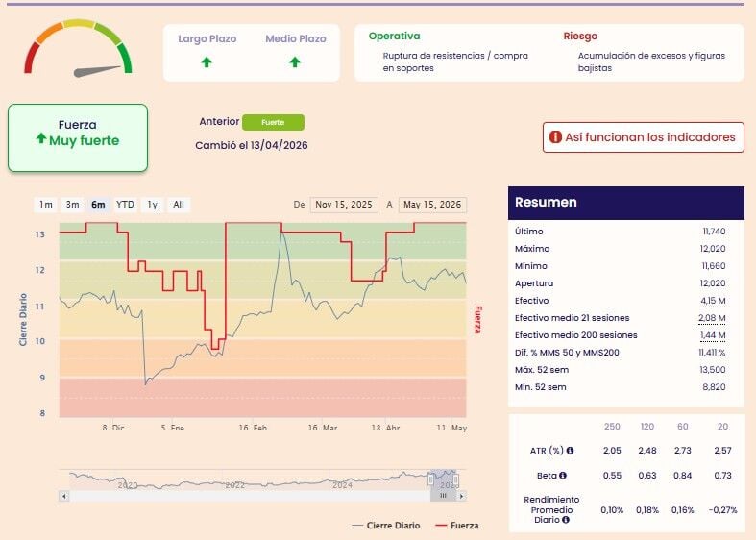Click the ATR (%) info icon
This screenshot has width=756, height=540.
tap(570, 451)
